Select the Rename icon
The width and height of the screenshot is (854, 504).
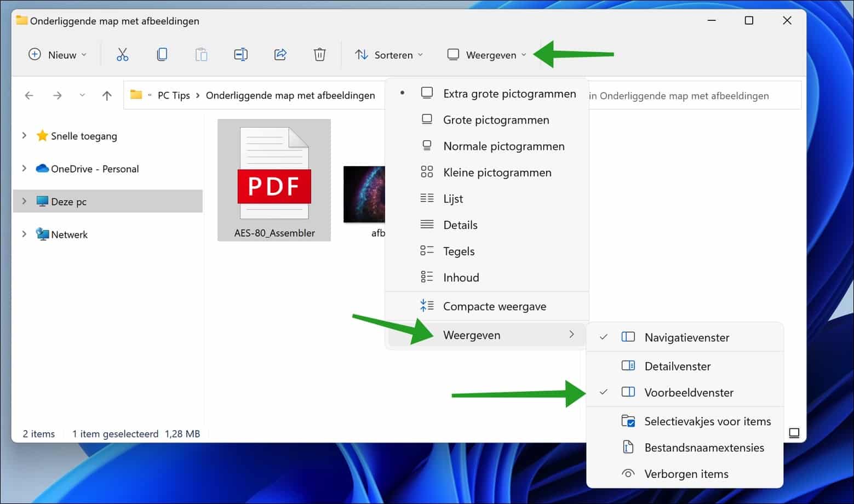(x=240, y=54)
